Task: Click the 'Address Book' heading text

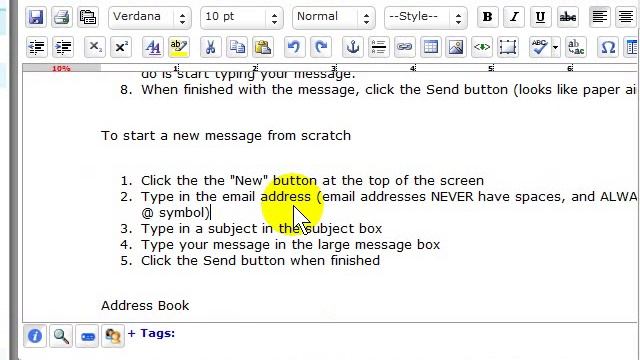Action: 145,306
